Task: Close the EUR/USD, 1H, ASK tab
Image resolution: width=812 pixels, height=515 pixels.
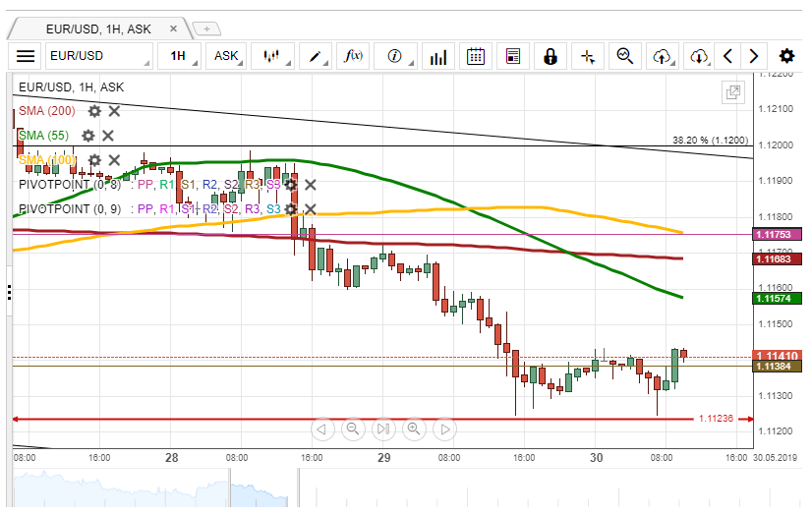Action: [x=173, y=29]
